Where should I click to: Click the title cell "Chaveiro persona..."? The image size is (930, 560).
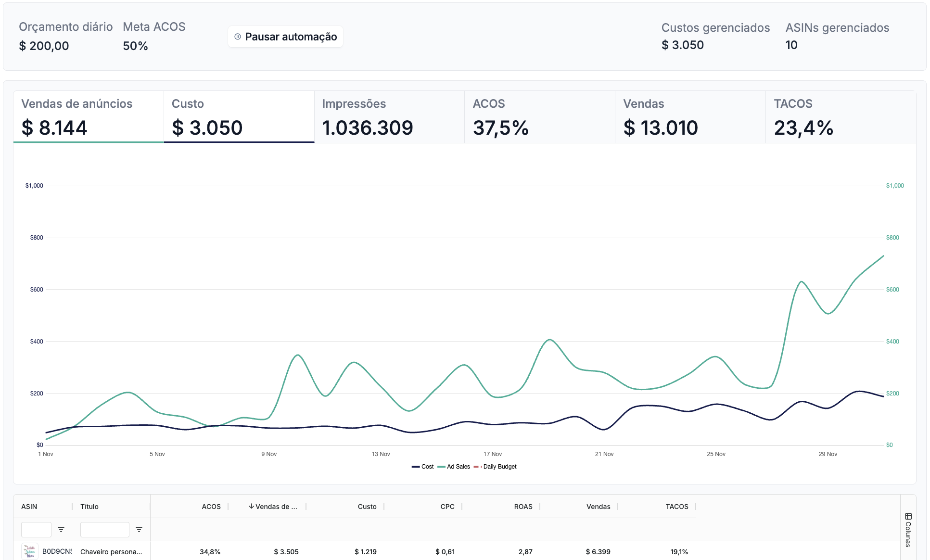coord(111,552)
